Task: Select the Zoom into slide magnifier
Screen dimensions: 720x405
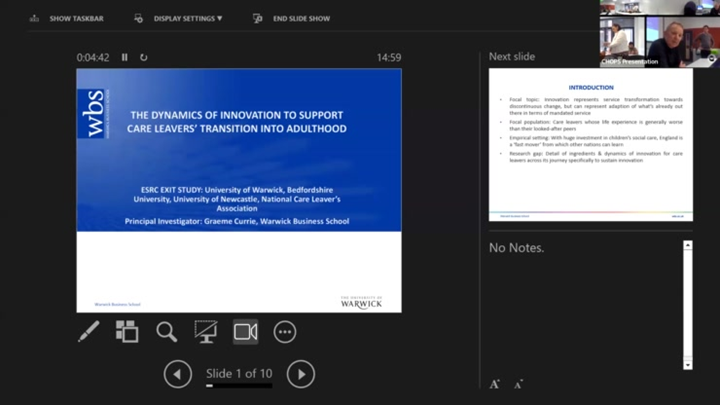Action: [166, 331]
